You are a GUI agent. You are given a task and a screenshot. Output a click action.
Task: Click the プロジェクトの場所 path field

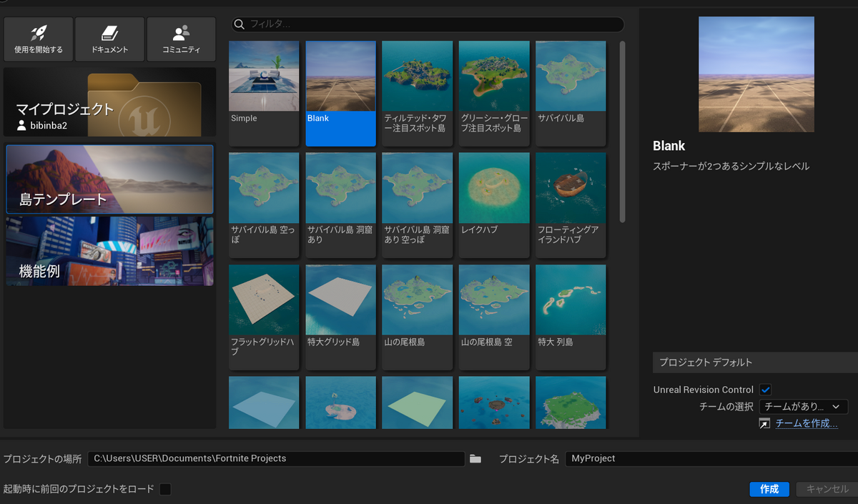tap(277, 458)
